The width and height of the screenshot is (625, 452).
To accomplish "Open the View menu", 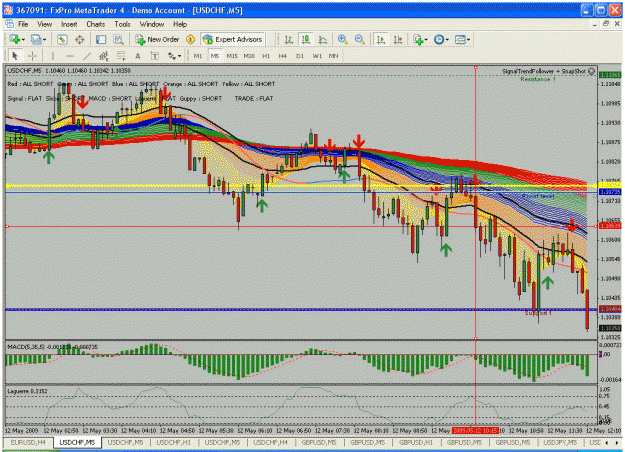I will pos(45,24).
